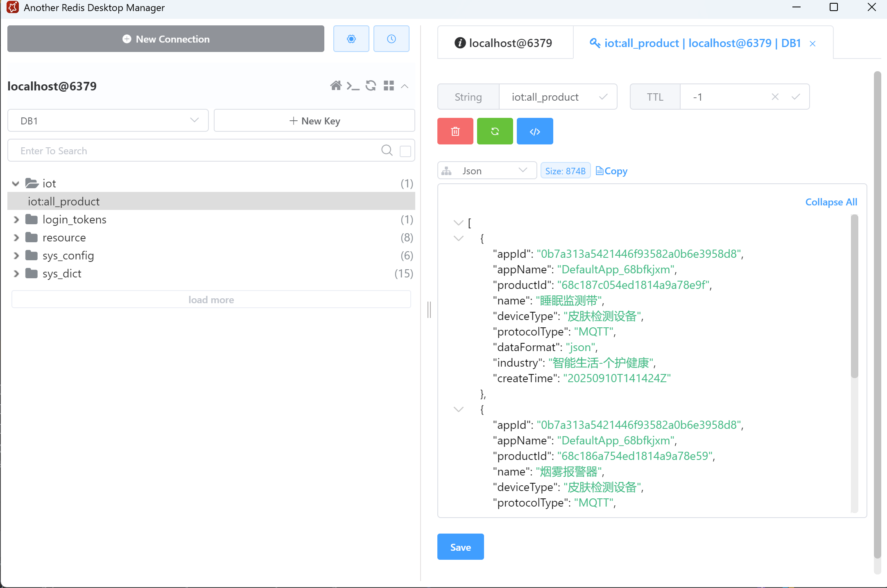Open the resource folder row
The height and width of the screenshot is (588, 887).
211,238
